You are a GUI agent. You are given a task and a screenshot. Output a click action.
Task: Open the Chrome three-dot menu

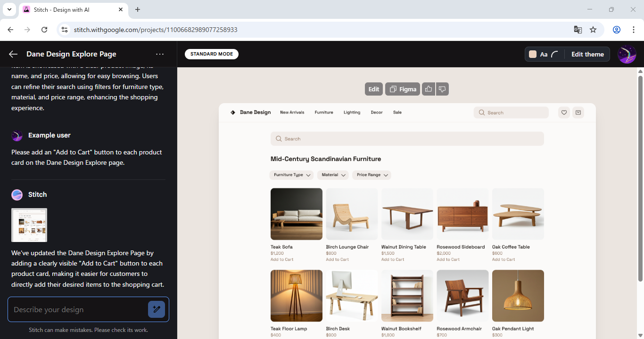point(633,30)
